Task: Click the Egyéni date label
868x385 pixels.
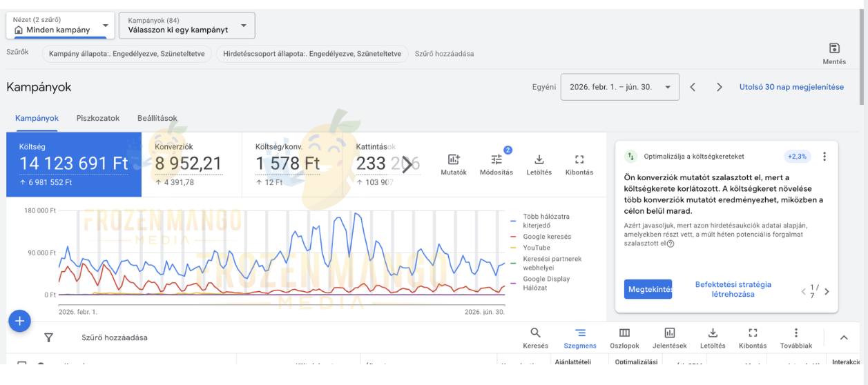Action: pyautogui.click(x=544, y=87)
